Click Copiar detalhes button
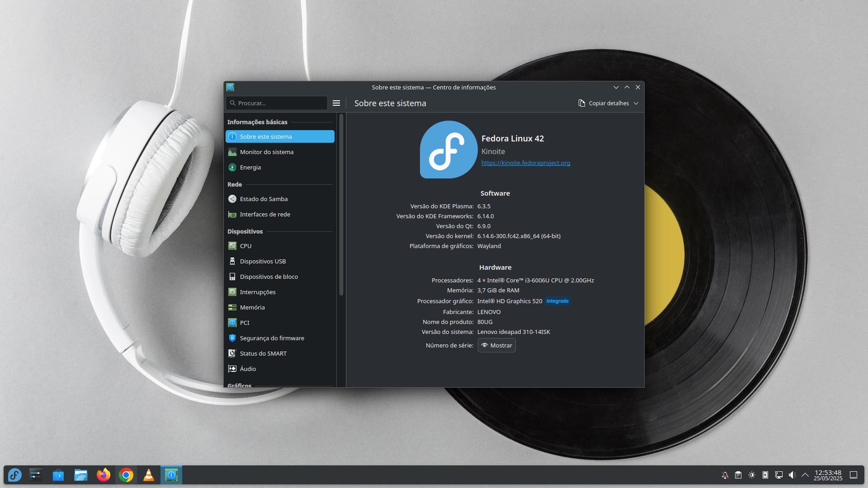 604,103
